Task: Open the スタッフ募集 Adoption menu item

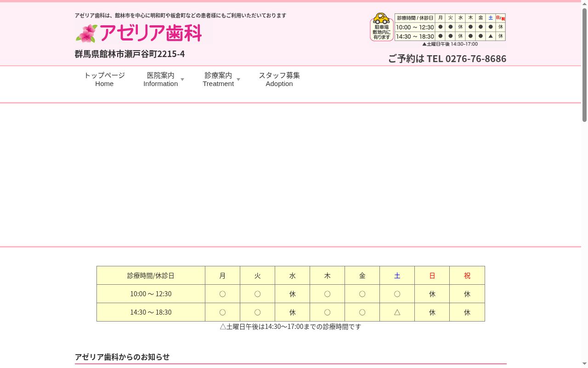Action: click(279, 79)
